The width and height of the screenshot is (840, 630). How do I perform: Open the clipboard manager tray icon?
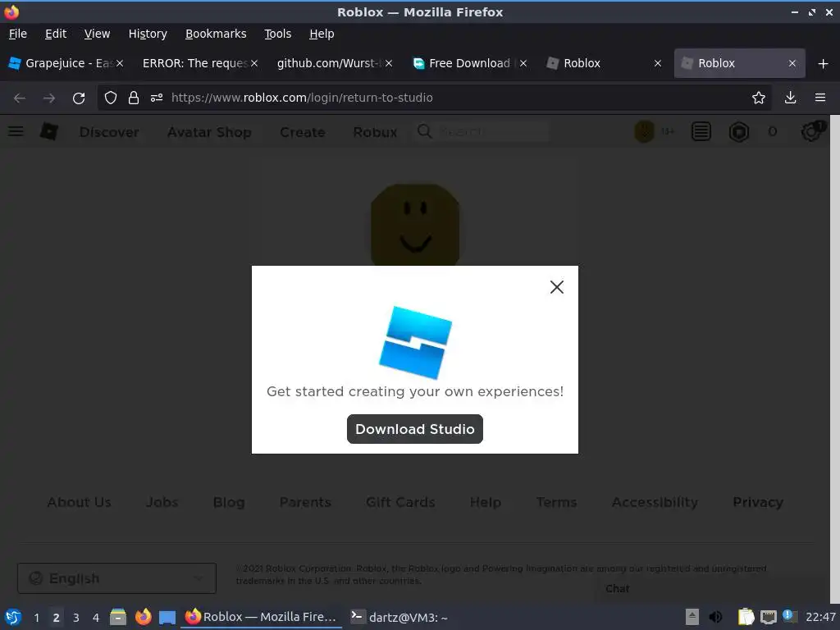coord(746,617)
